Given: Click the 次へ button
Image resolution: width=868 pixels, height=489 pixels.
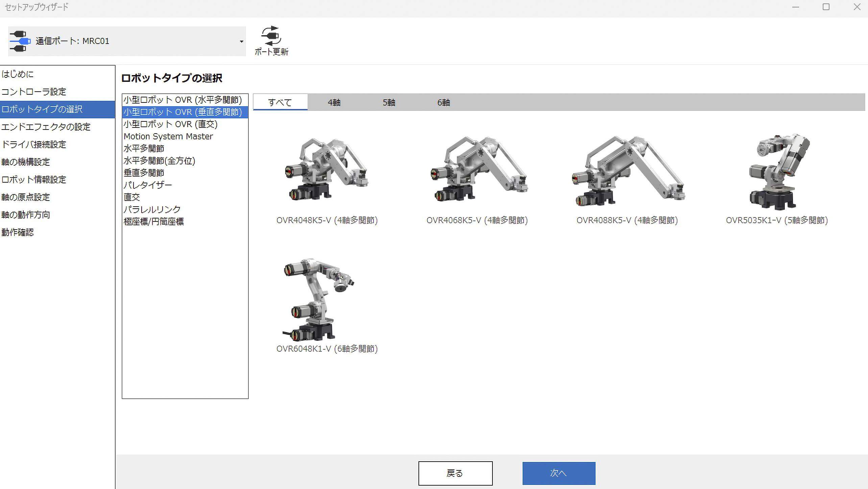Looking at the screenshot, I should coord(559,473).
